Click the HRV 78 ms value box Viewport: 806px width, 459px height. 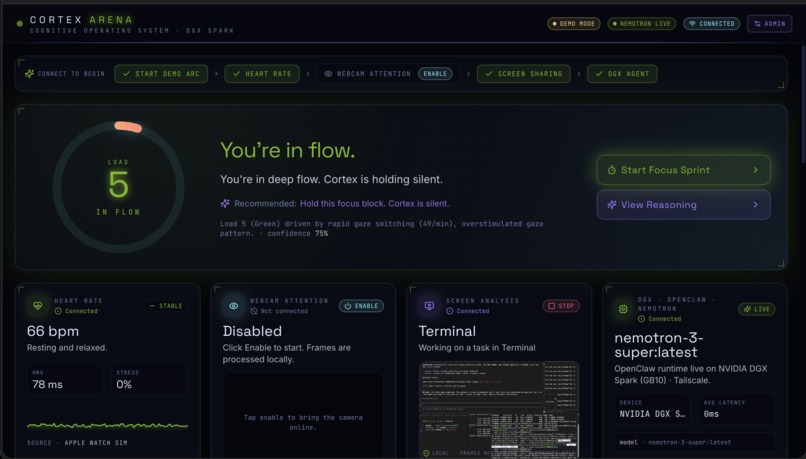pos(65,379)
